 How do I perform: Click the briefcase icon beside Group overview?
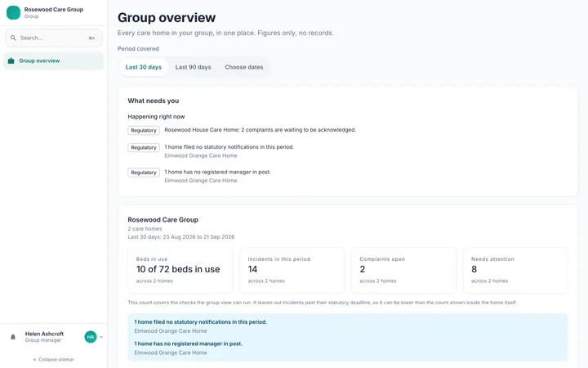(11, 61)
